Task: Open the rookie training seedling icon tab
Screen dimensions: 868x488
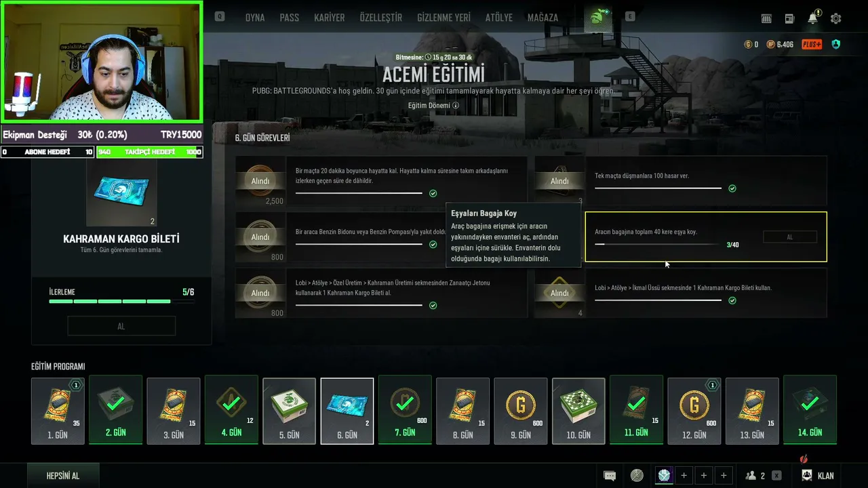Action: click(x=597, y=18)
